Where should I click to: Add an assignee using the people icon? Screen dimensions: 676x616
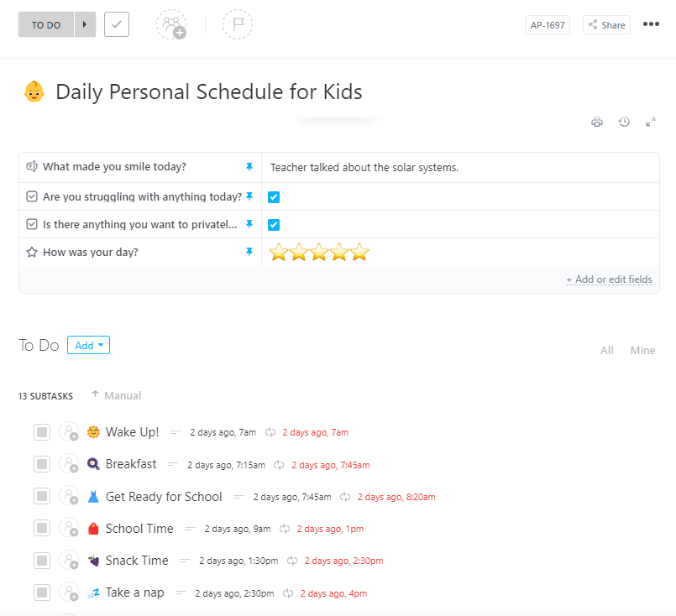coord(171,24)
